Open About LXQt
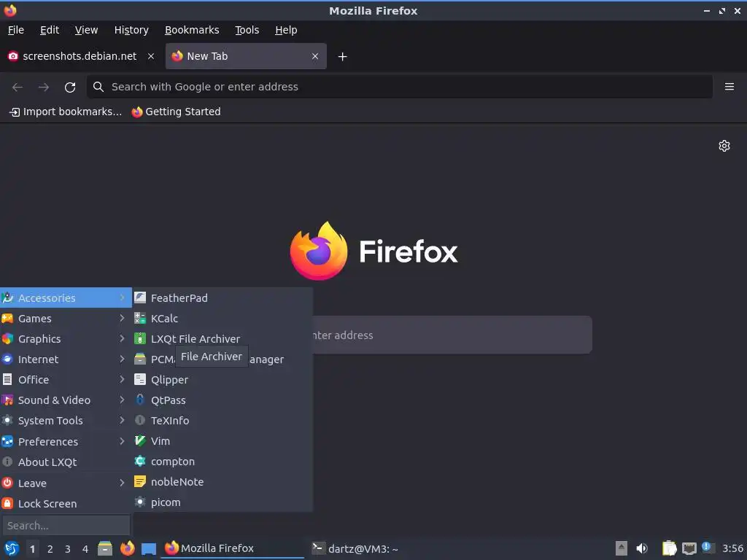The height and width of the screenshot is (560, 747). [x=66, y=462]
